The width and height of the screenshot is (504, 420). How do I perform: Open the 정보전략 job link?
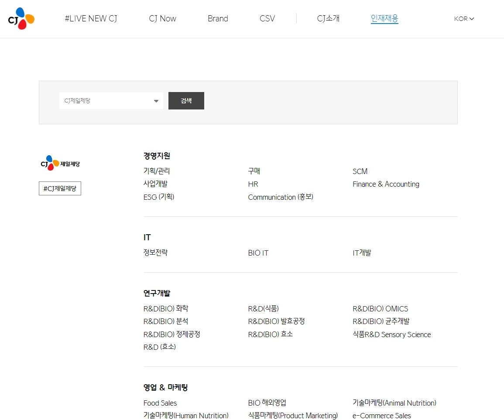coord(156,253)
